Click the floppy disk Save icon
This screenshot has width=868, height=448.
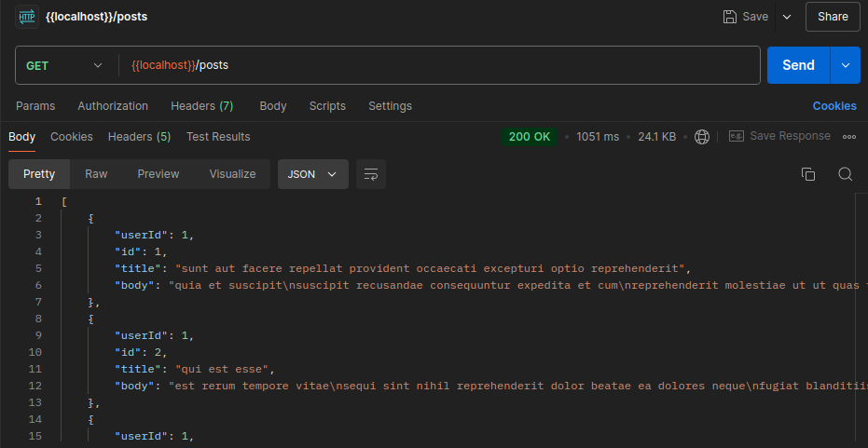point(730,17)
